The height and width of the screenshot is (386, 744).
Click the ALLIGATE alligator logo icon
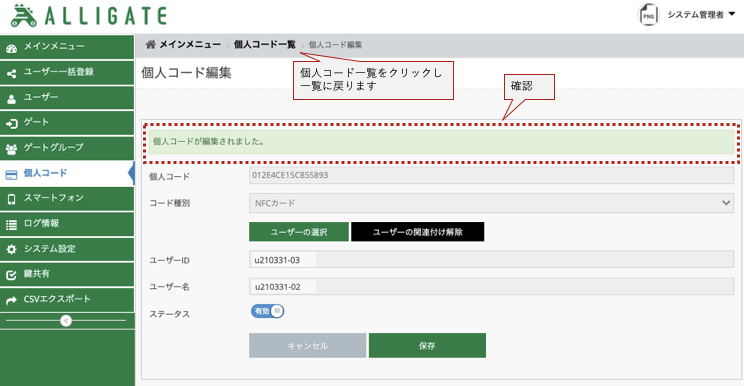click(x=24, y=16)
